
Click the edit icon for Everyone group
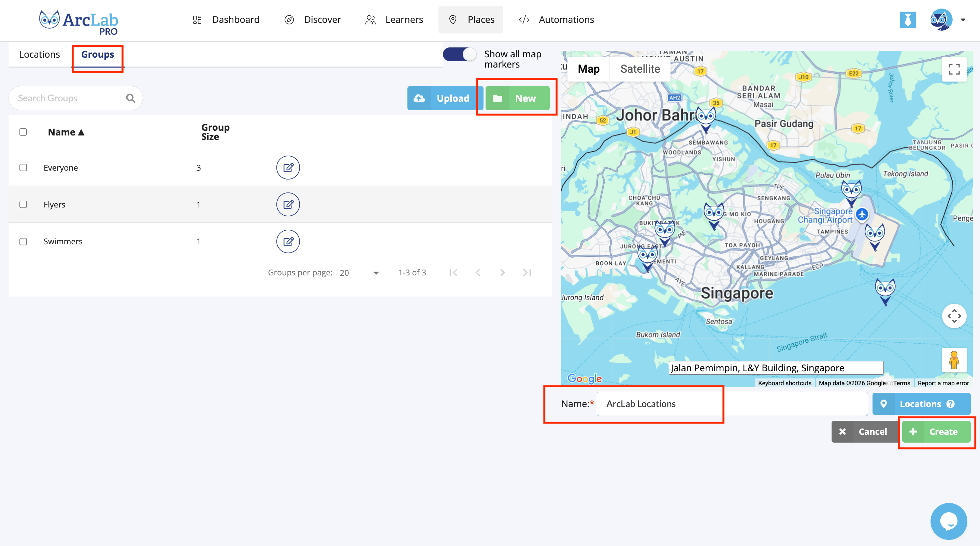(x=288, y=168)
